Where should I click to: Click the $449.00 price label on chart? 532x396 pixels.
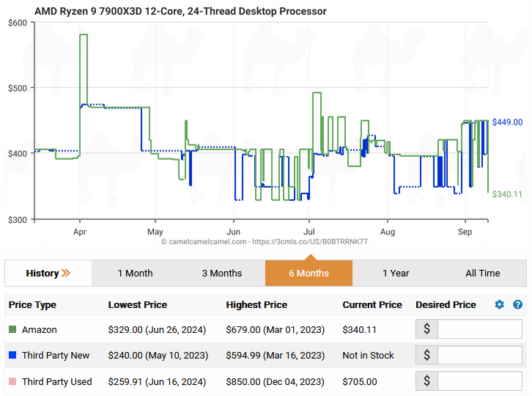point(507,122)
